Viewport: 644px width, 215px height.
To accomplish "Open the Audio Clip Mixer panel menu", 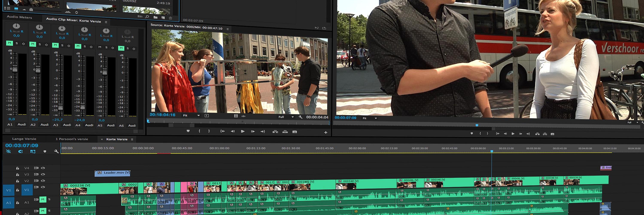I will [x=106, y=22].
